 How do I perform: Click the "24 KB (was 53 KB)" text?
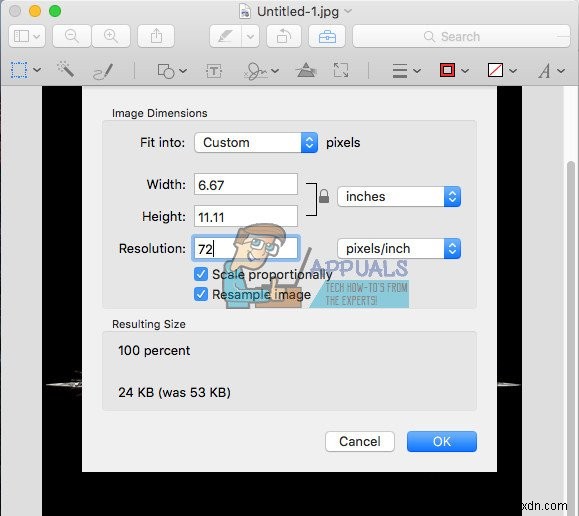174,392
